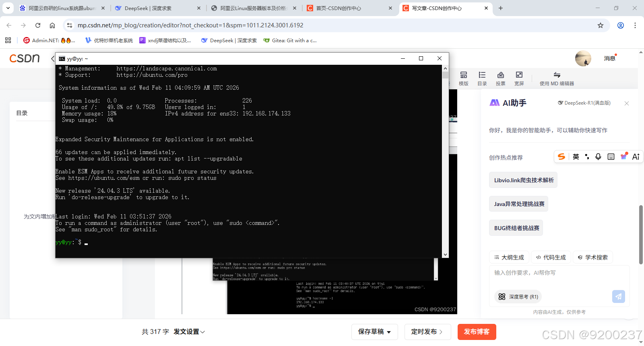
Task: Click the page vertical scrollbar thumb
Action: click(641, 235)
